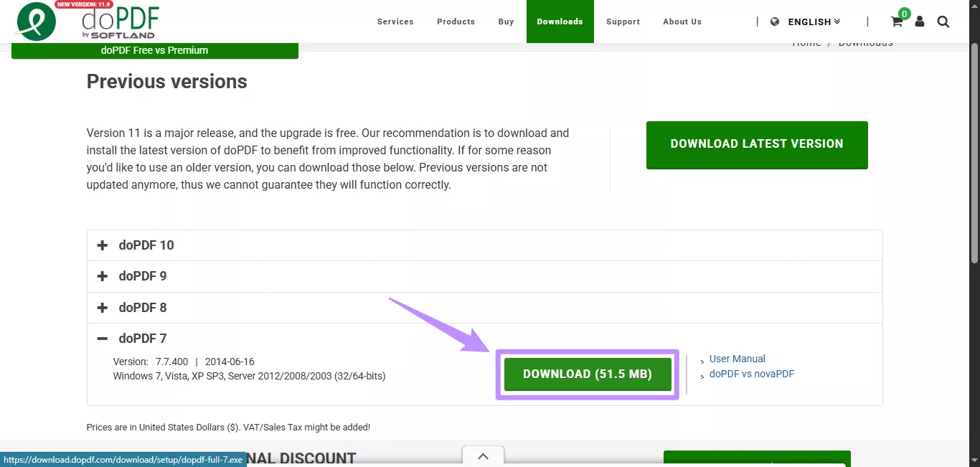Open the user account icon

(919, 22)
